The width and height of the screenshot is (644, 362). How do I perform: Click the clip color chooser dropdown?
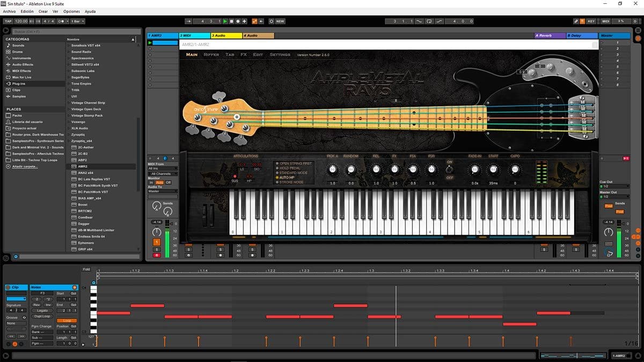[x=16, y=299]
